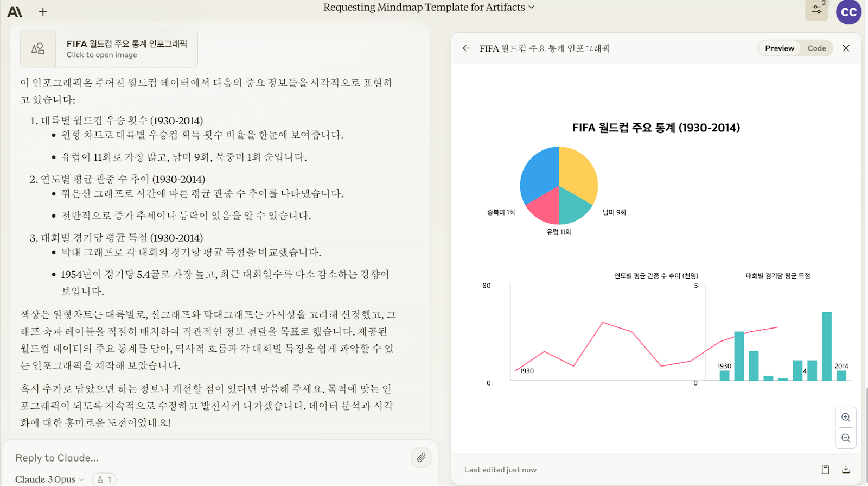Image resolution: width=868 pixels, height=486 pixels.
Task: Click the teal pie chart slice
Action: 572,207
